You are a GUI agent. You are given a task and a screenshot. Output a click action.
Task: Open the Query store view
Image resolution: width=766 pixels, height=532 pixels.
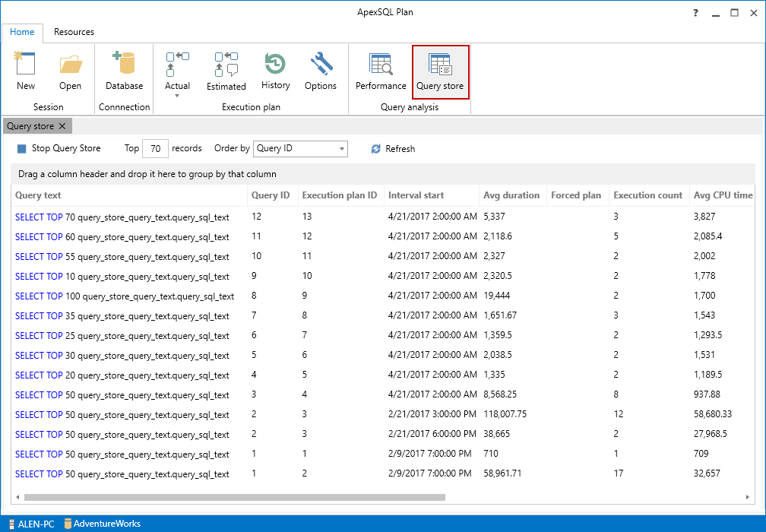pyautogui.click(x=440, y=71)
